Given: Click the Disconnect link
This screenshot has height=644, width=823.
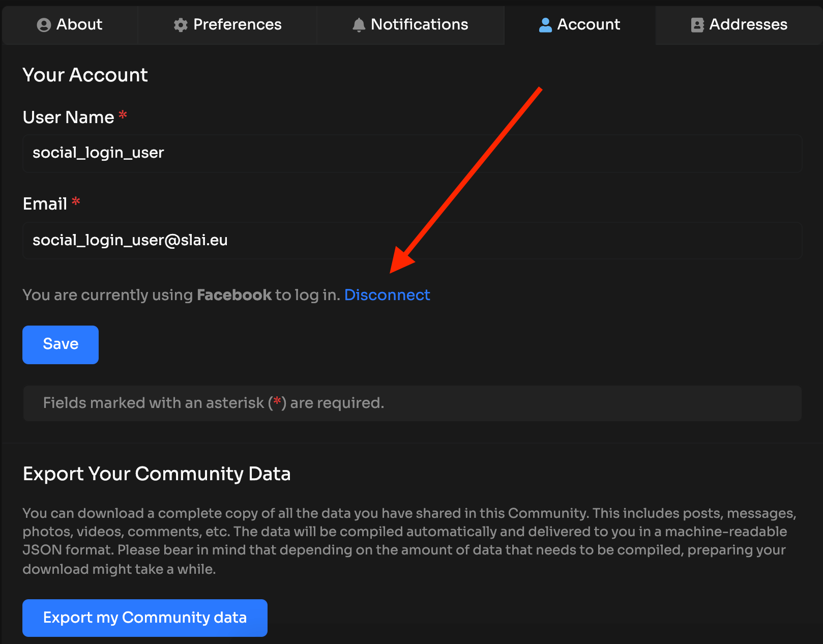Looking at the screenshot, I should point(388,295).
